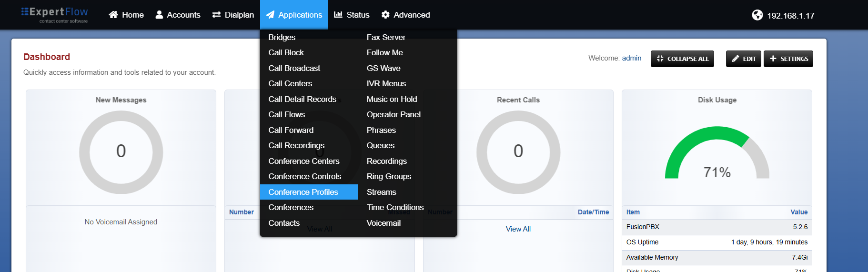Screen dimensions: 868x272
Task: Click the Accounts person icon
Action: click(159, 15)
